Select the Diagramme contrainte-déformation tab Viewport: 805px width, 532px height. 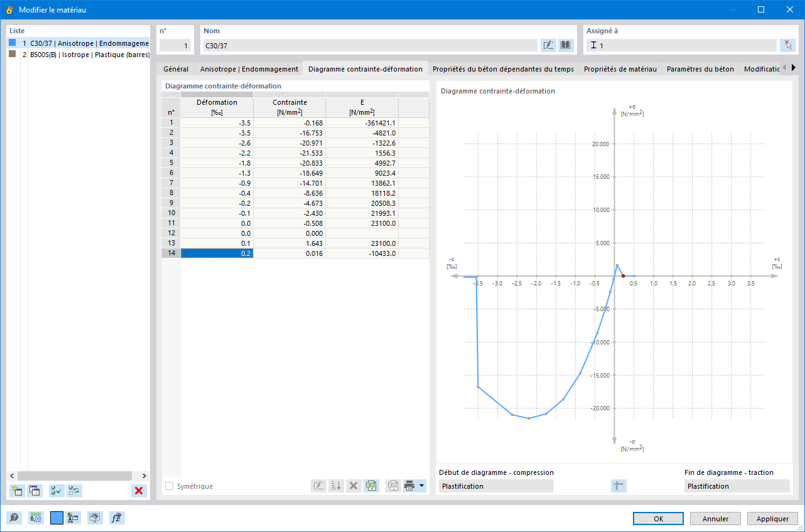tap(365, 69)
